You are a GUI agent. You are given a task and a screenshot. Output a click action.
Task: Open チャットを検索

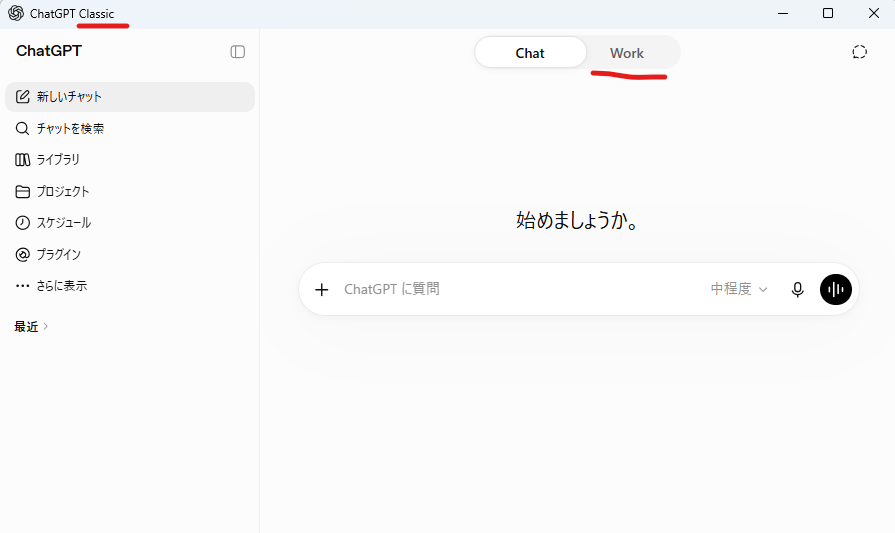pos(130,128)
